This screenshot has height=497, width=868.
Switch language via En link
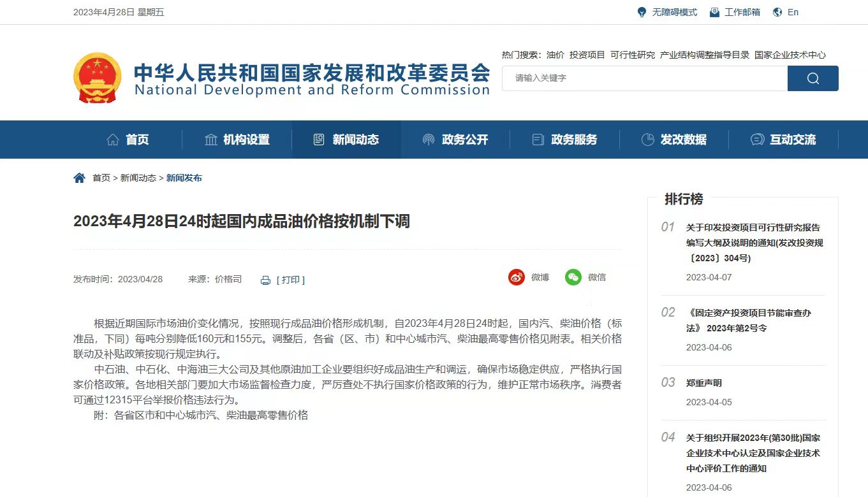point(793,12)
